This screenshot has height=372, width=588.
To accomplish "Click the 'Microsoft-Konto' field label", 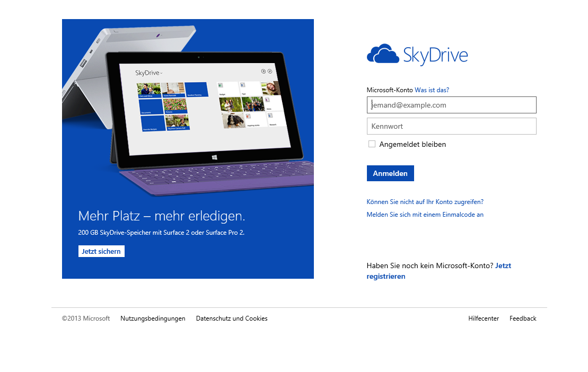I will (x=390, y=90).
